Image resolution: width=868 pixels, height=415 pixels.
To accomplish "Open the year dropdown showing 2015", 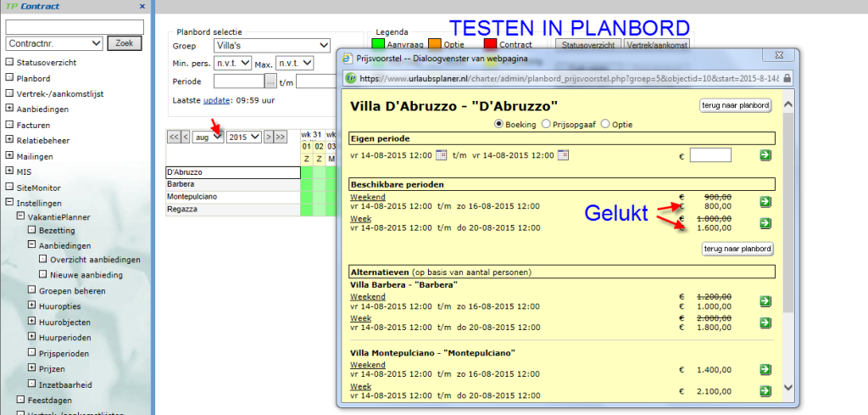I will [x=242, y=136].
